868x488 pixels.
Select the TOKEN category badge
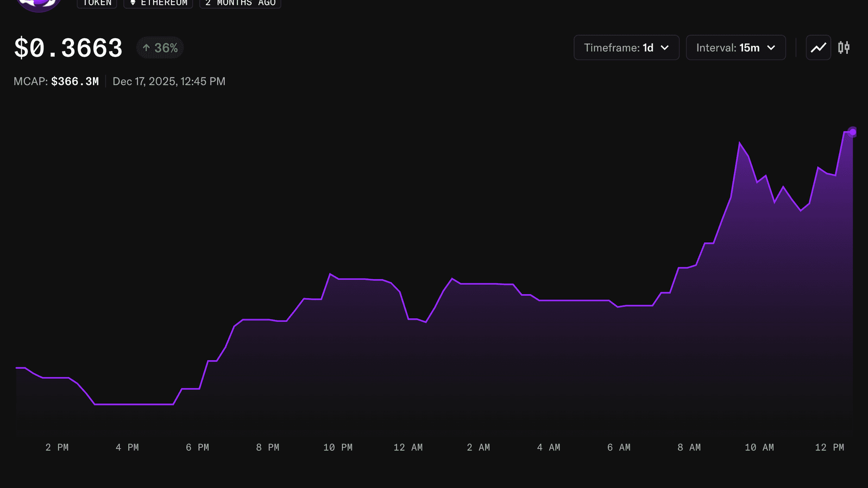pyautogui.click(x=97, y=3)
